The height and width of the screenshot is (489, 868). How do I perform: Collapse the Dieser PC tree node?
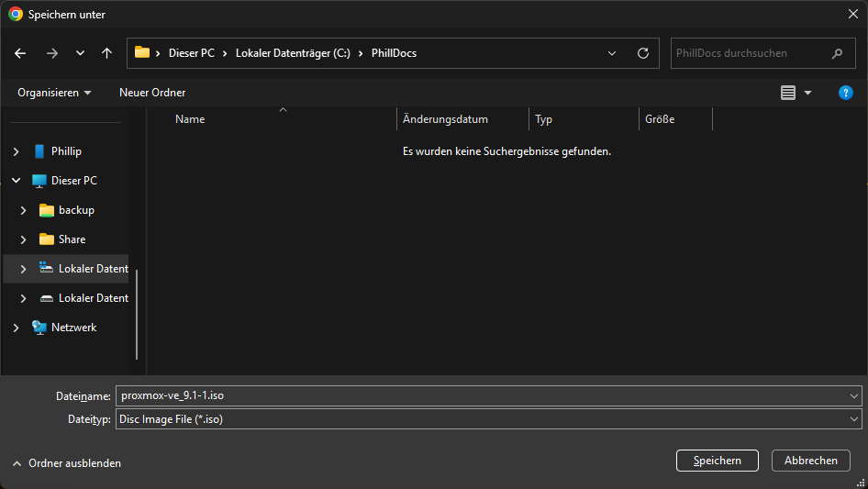point(17,181)
